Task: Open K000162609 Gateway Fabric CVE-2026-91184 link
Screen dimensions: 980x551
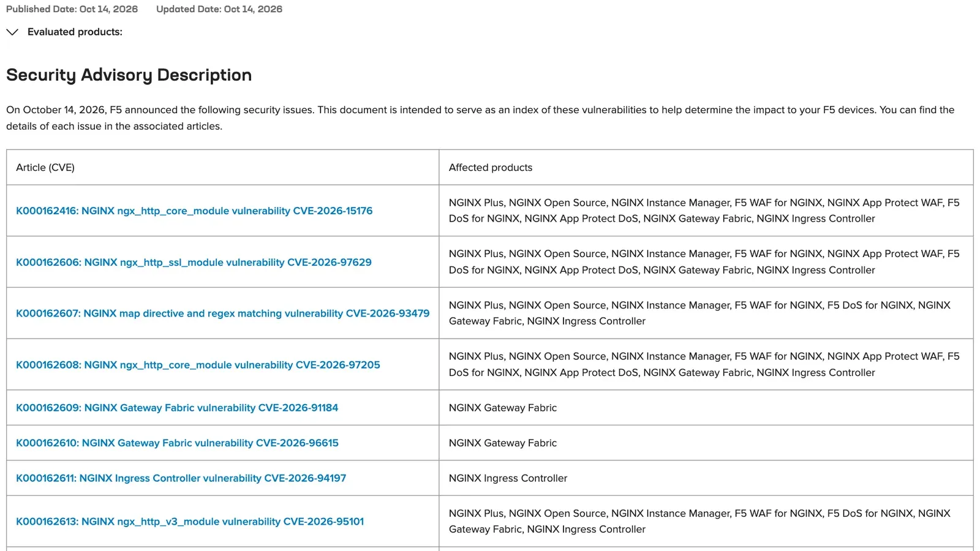Action: click(x=177, y=408)
